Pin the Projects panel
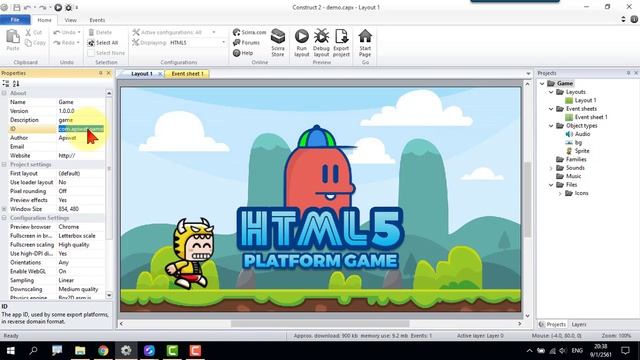The width and height of the screenshot is (640, 360). point(629,73)
